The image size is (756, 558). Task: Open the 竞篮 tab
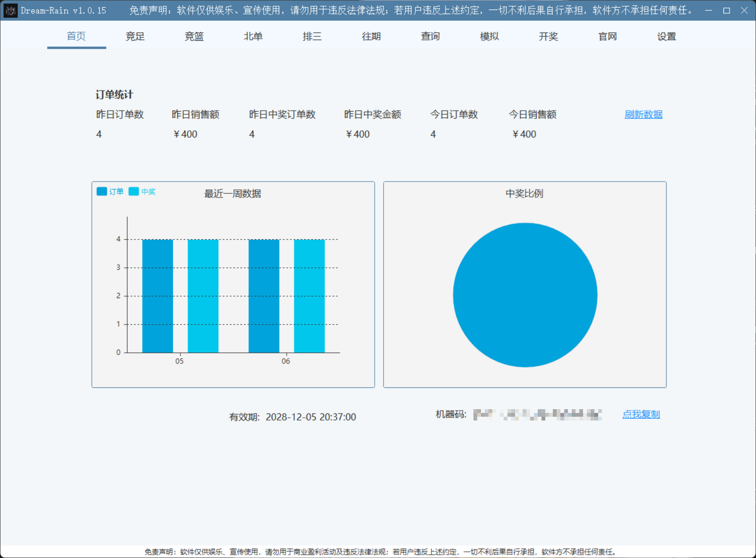coord(194,36)
